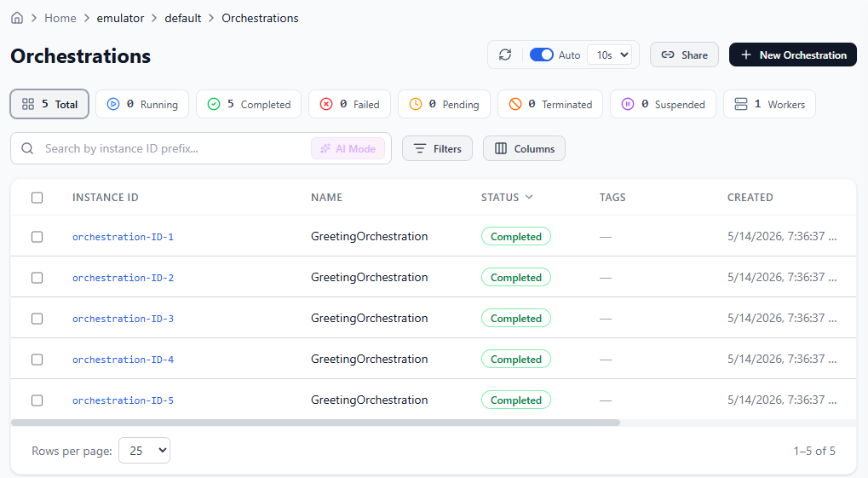Viewport: 868px width, 478px height.
Task: Click the New Orchestration button
Action: tap(793, 55)
